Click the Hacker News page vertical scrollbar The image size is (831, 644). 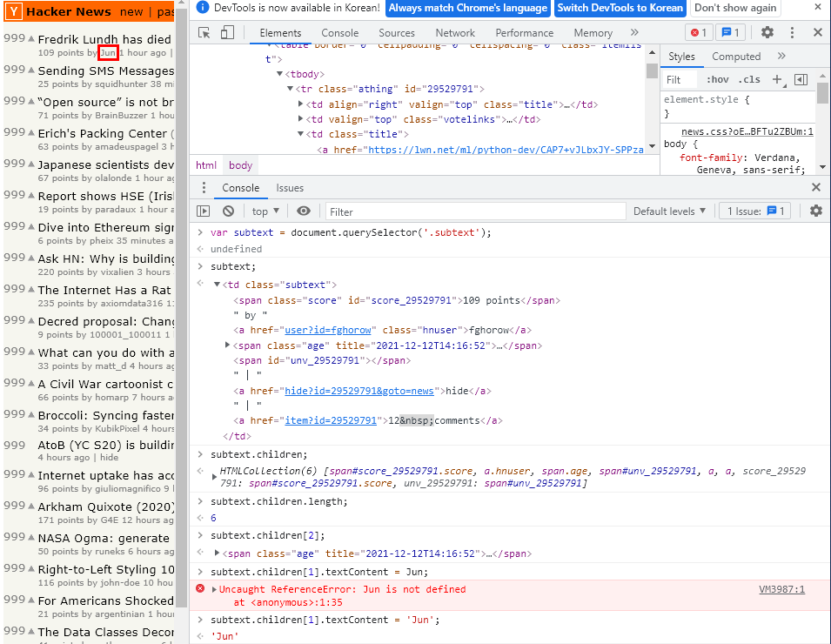182,307
